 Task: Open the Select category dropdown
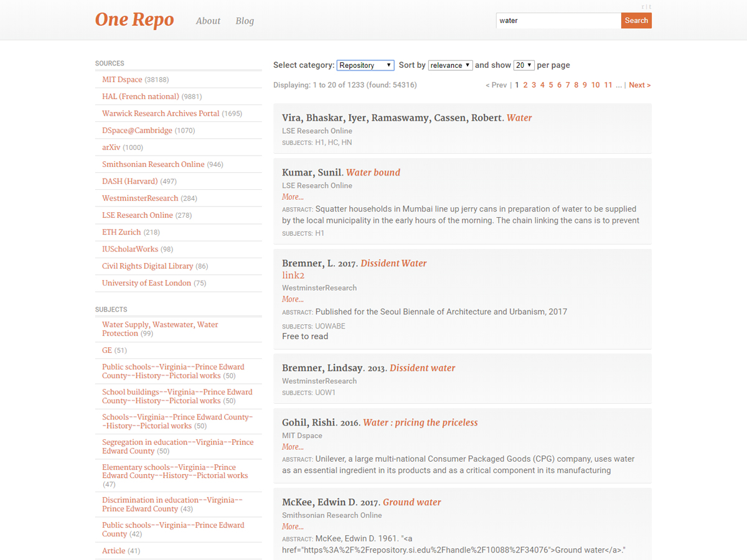click(x=365, y=65)
